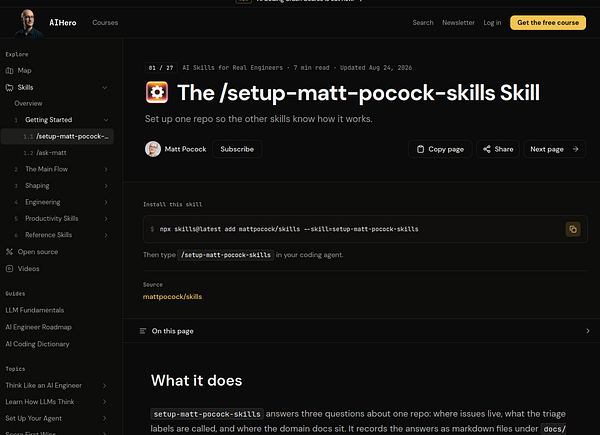This screenshot has width=600, height=435.
Task: Open the Map icon in sidebar
Action: 9,71
